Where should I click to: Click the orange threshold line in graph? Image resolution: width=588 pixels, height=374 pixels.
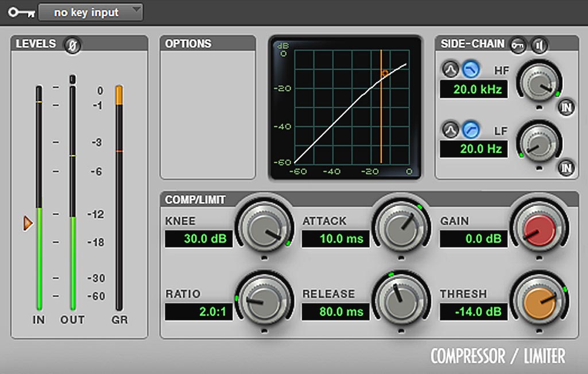tap(381, 106)
